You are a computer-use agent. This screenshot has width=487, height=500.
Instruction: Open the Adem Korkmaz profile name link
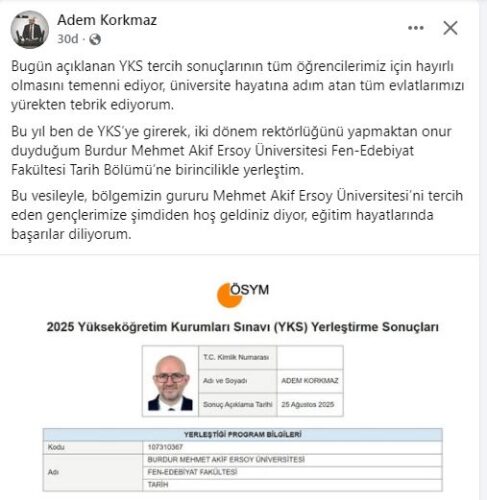[107, 20]
